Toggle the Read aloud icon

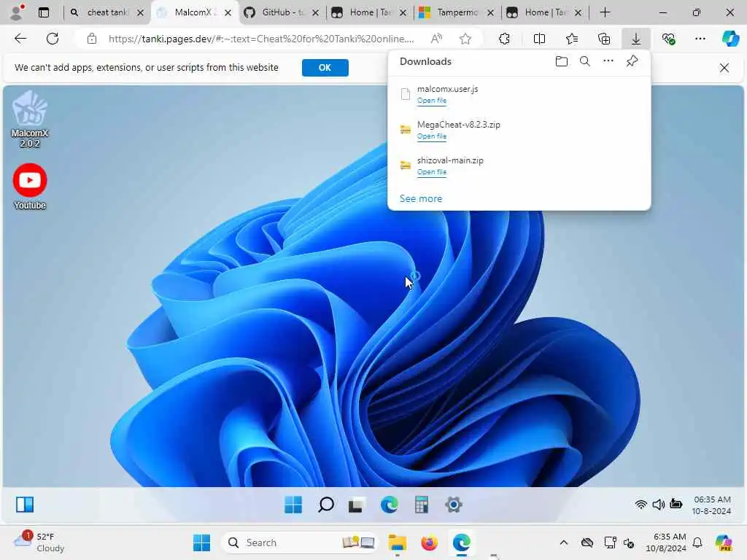tap(436, 39)
